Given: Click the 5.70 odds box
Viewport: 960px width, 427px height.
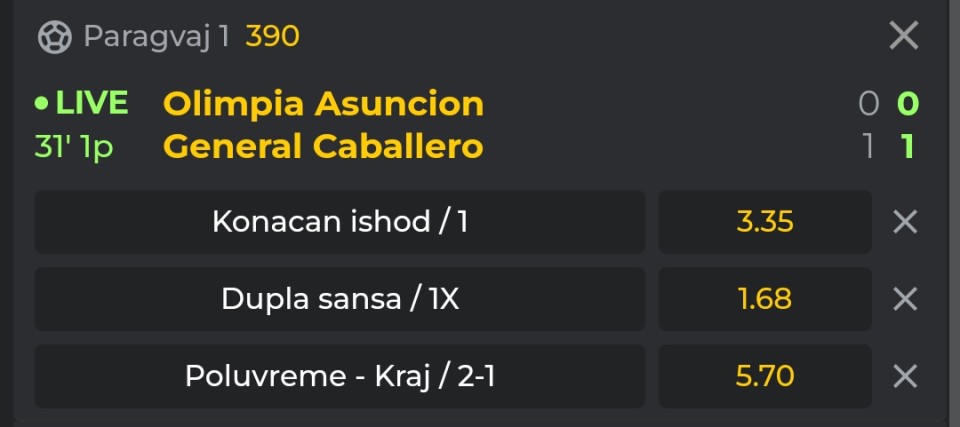Looking at the screenshot, I should (x=765, y=376).
